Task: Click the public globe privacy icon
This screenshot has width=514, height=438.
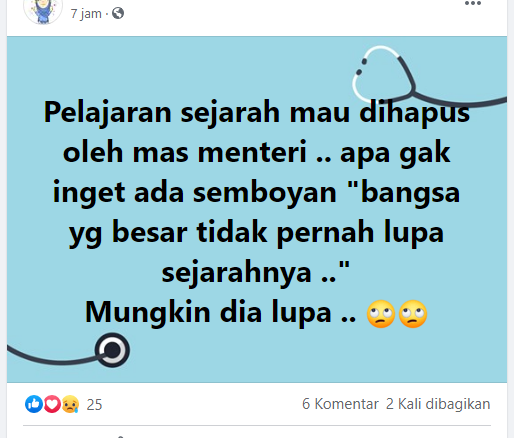Action: [118, 13]
